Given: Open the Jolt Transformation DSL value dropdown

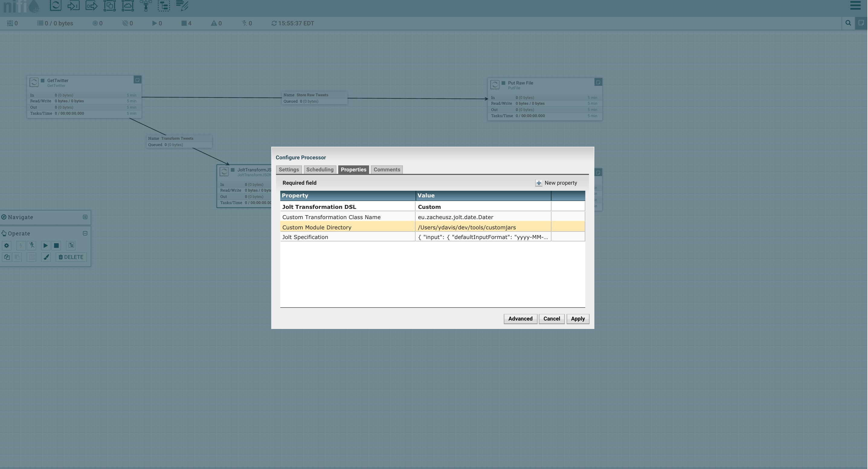Looking at the screenshot, I should click(483, 207).
